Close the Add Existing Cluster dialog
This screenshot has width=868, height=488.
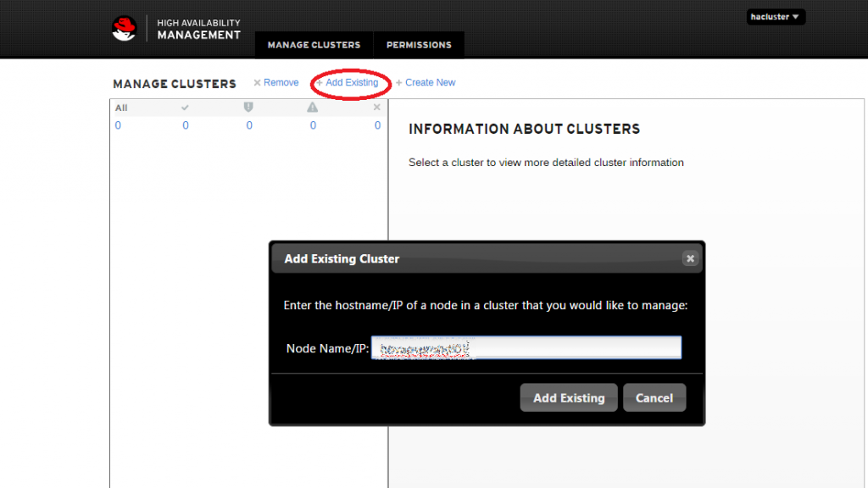coord(690,258)
